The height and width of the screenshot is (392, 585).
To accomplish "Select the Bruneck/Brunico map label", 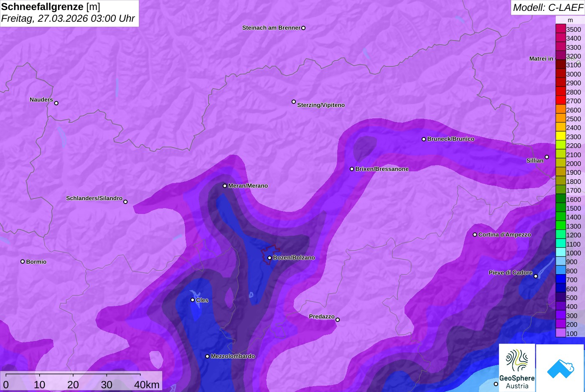I will coord(450,139).
